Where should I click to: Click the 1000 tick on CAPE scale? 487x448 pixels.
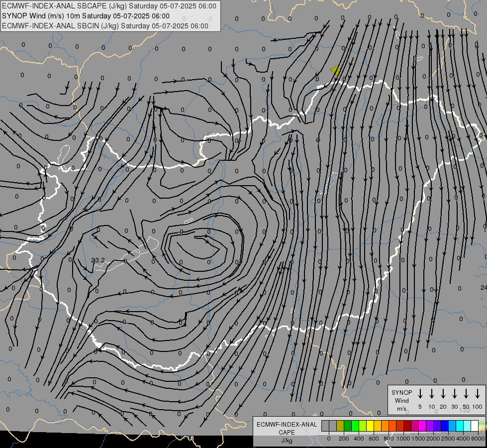[x=403, y=439]
